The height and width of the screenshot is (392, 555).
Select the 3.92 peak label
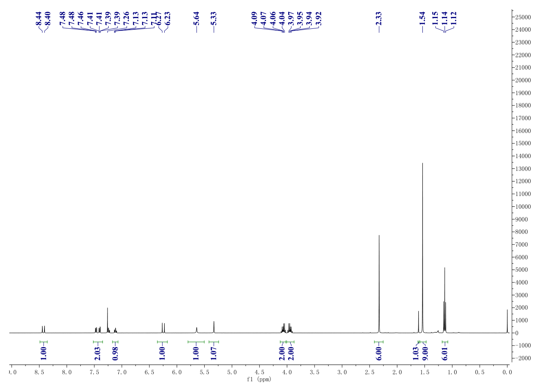click(x=319, y=19)
